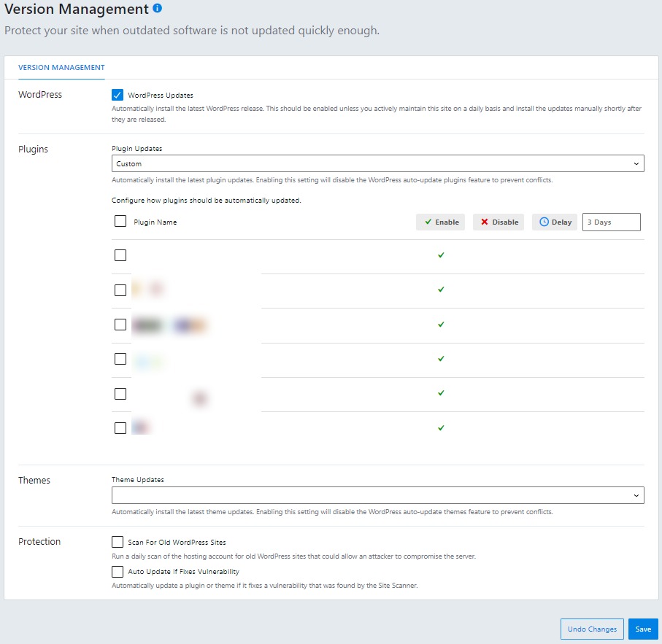The width and height of the screenshot is (662, 644).
Task: Click the Auto Update If Fixes Vulnerability label
Action: [x=184, y=572]
